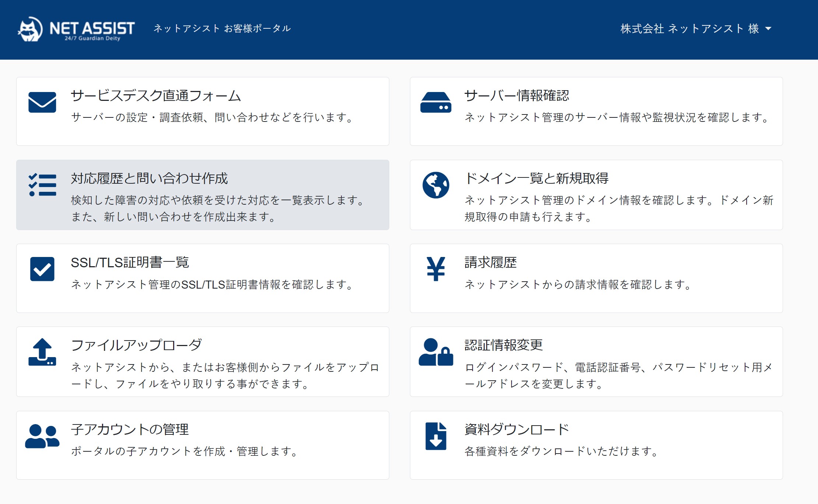Viewport: 818px width, 504px height.
Task: Click the globe icon for domain list
Action: [x=436, y=185]
